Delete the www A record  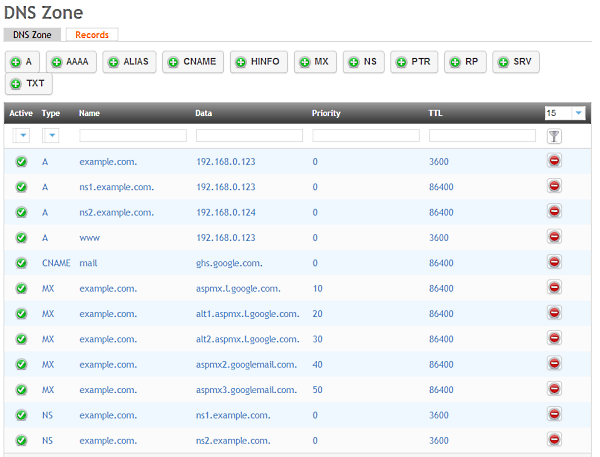tap(554, 237)
